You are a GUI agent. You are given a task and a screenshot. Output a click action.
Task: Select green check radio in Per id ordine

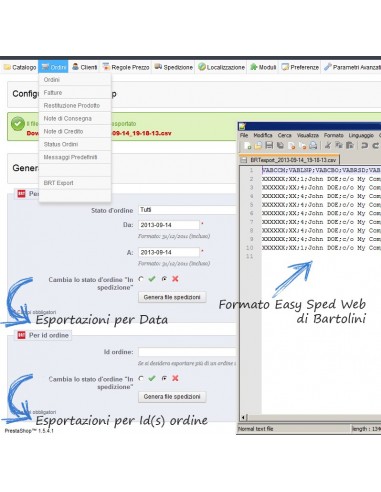[141, 378]
